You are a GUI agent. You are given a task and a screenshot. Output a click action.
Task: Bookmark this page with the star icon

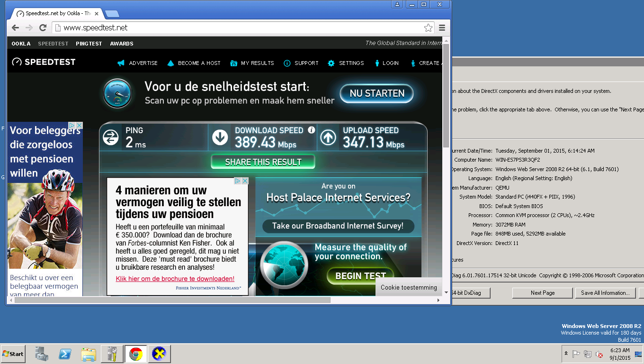(x=428, y=28)
